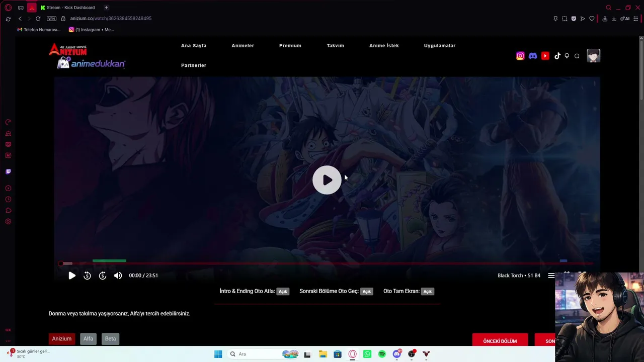Rewind five seconds in the player
This screenshot has height=362, width=644.
pyautogui.click(x=87, y=276)
